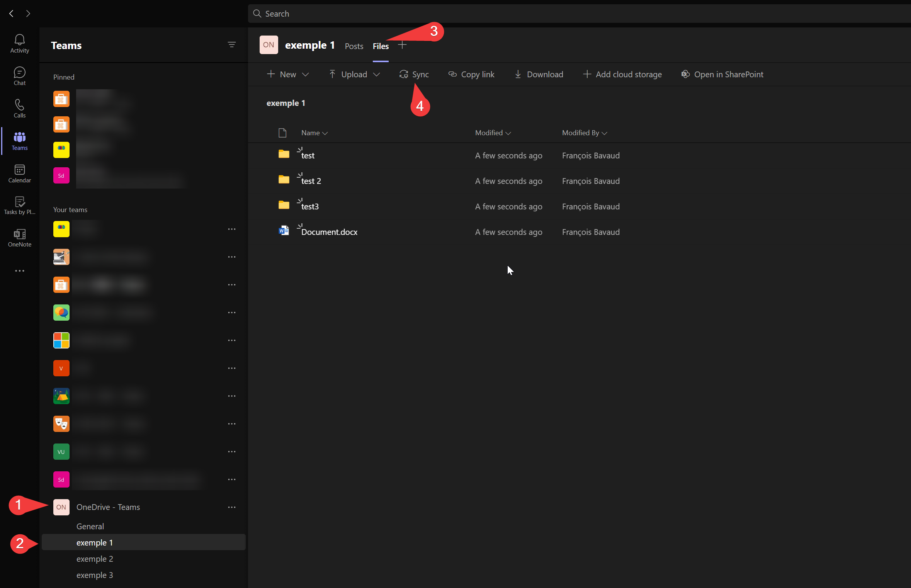Viewport: 911px width, 588px height.
Task: Switch to the Posts tab
Action: pos(354,46)
